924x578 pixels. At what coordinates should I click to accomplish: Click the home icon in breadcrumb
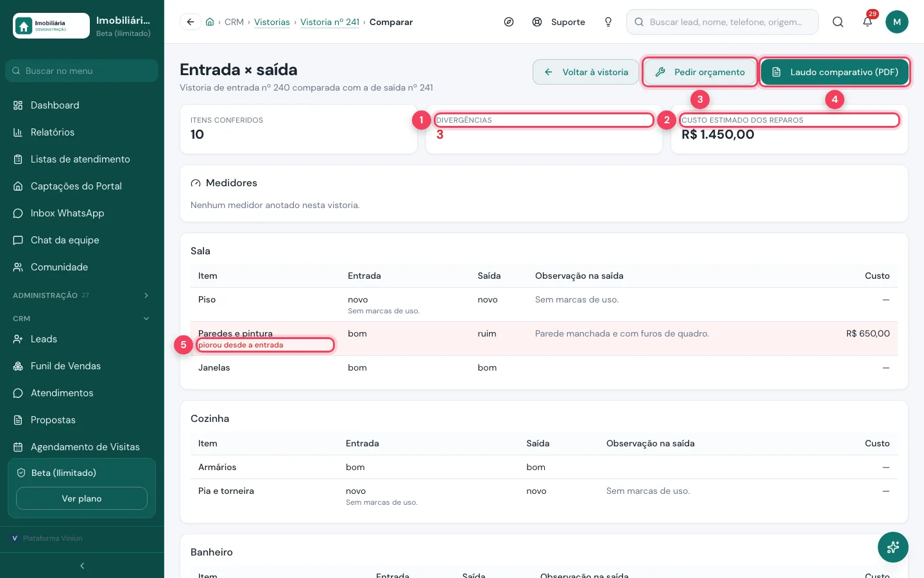pos(210,22)
